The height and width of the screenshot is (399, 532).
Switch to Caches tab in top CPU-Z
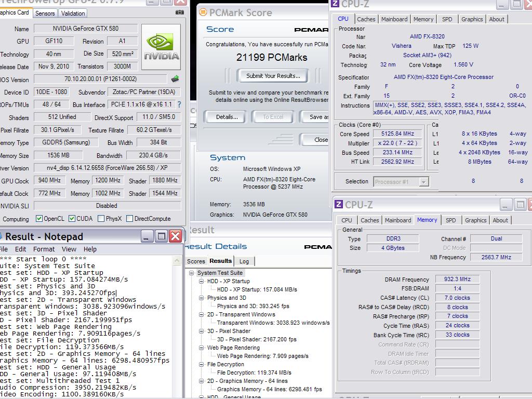pos(366,19)
